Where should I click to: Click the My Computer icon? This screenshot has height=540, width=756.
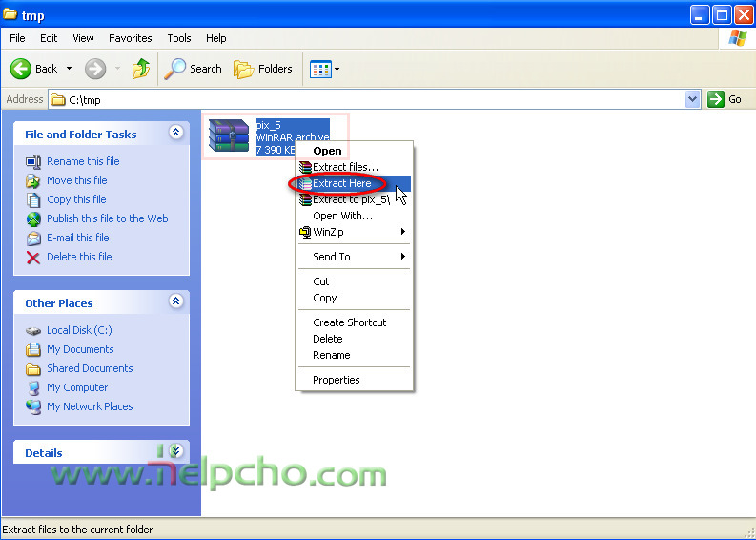coord(33,388)
